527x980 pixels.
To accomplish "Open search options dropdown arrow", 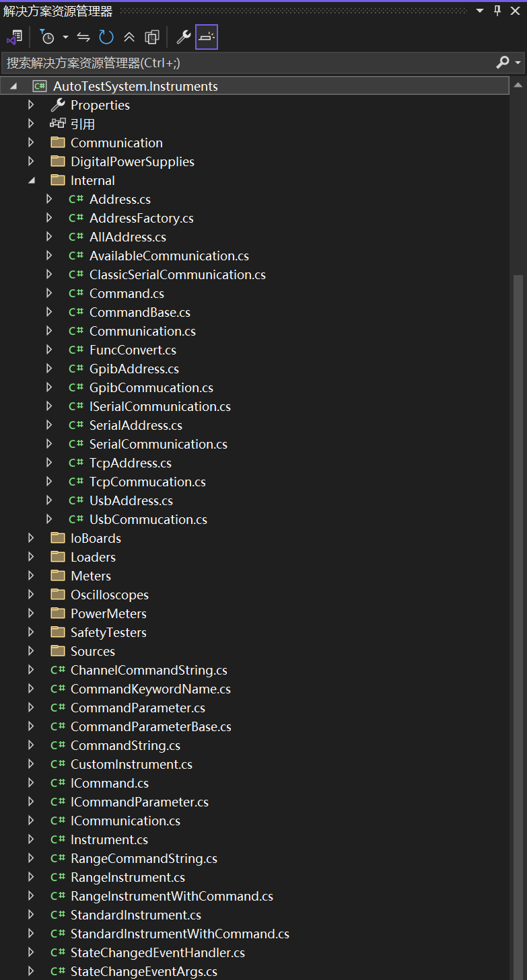I will point(518,63).
